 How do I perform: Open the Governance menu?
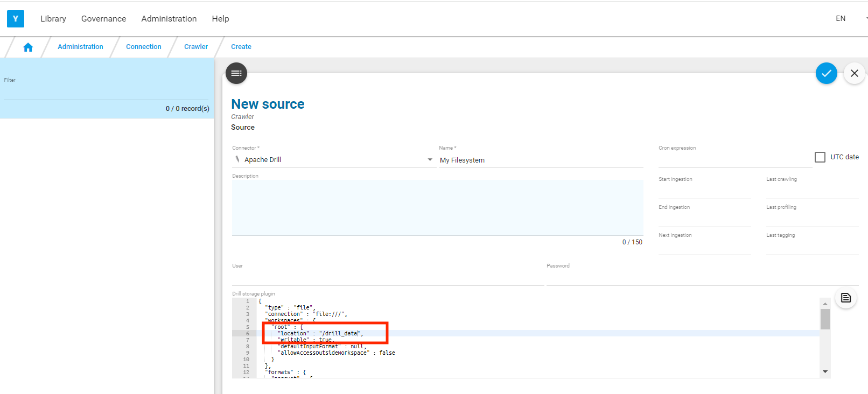[103, 18]
